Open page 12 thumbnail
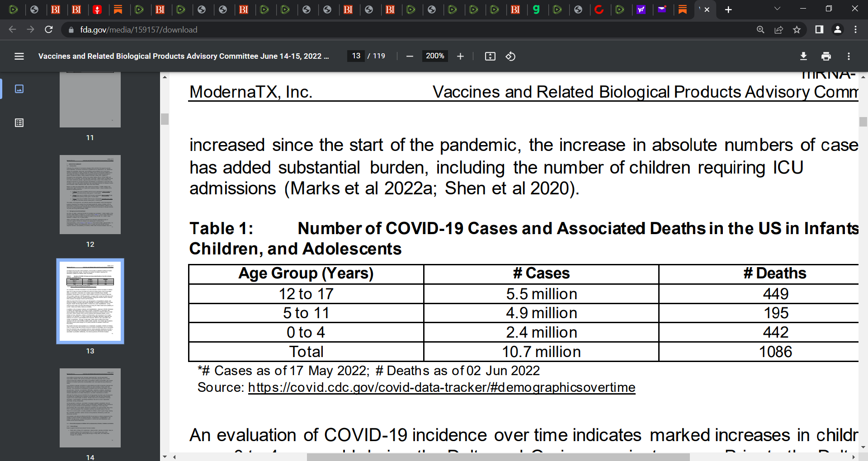The width and height of the screenshot is (868, 461). coord(90,194)
